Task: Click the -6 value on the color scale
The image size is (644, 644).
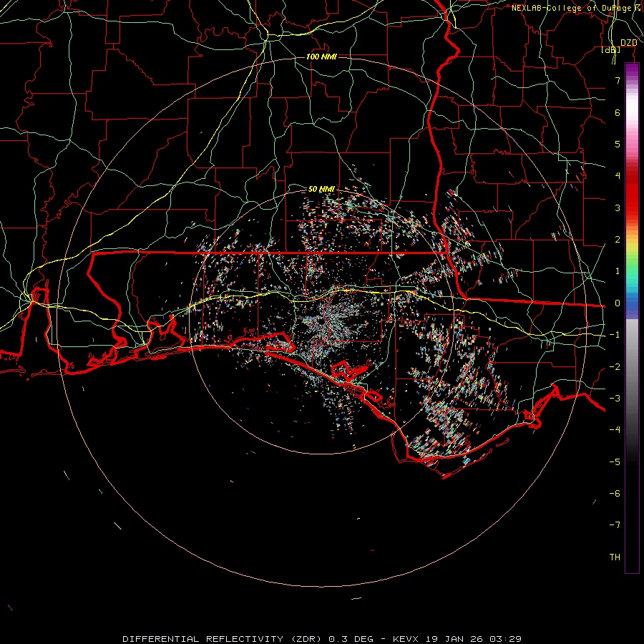Action: click(x=615, y=494)
